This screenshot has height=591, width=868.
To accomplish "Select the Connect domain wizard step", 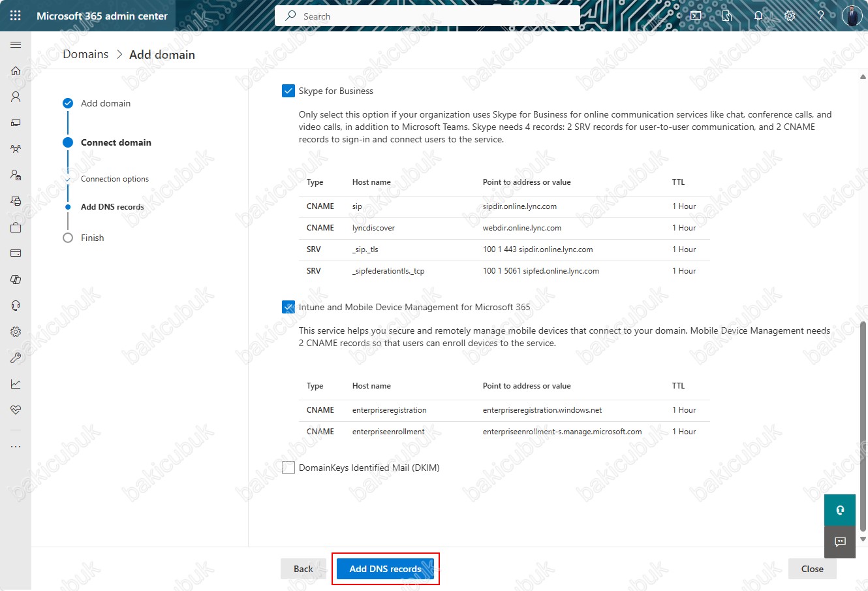I will pyautogui.click(x=107, y=142).
